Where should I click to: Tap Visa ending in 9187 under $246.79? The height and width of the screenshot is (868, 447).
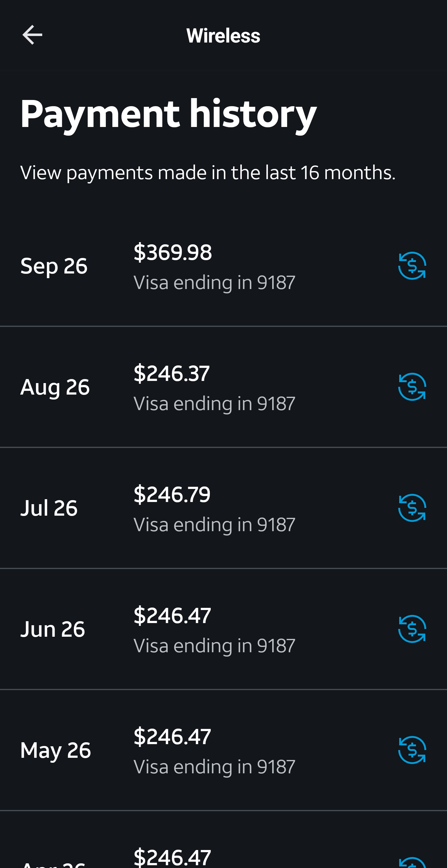pos(214,525)
